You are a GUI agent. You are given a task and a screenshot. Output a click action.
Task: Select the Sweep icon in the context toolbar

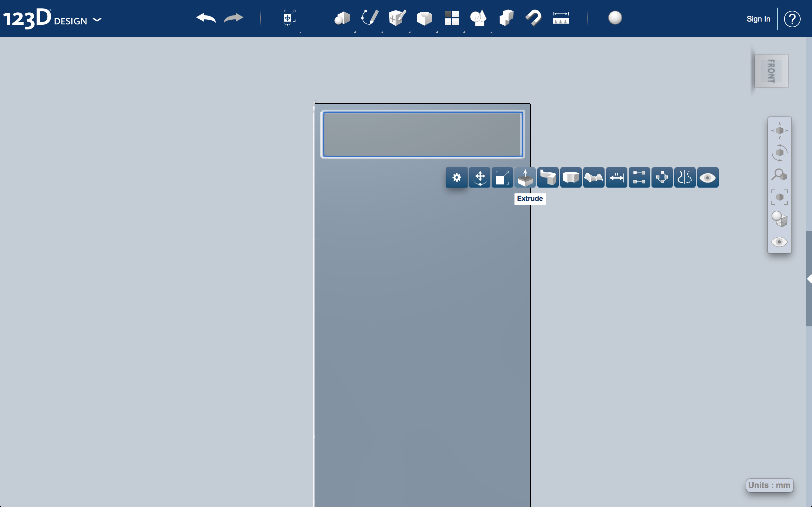(x=548, y=177)
